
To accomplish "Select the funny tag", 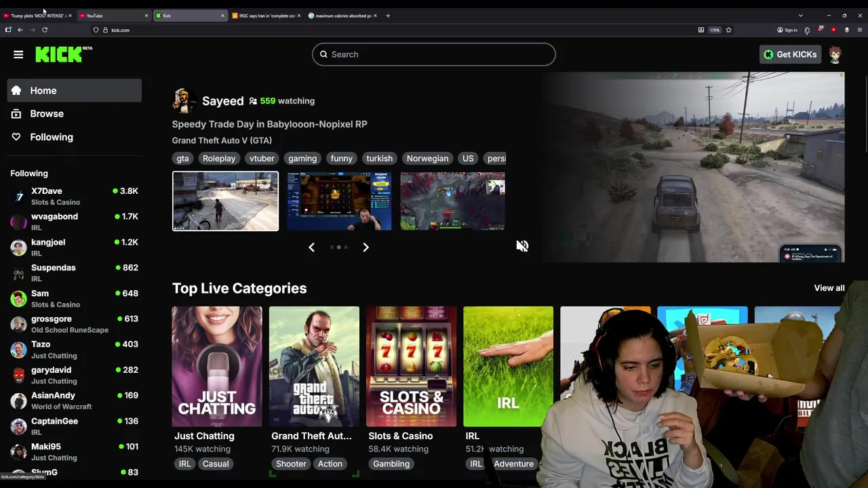I will coord(342,159).
